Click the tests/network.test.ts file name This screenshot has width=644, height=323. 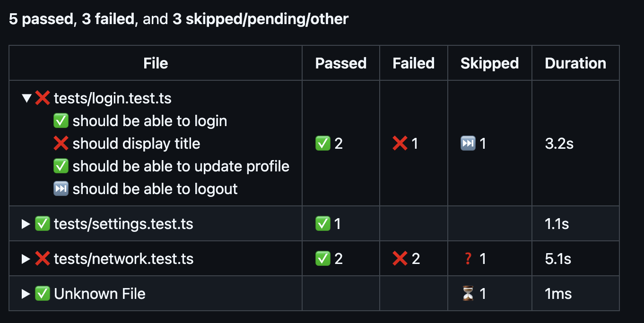124,259
